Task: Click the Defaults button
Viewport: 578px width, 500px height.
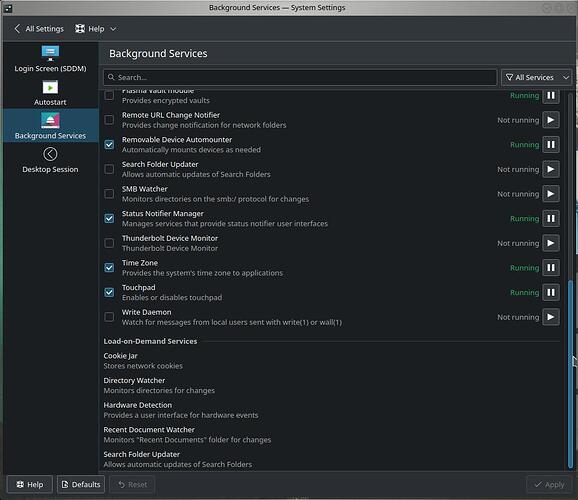Action: [81, 485]
